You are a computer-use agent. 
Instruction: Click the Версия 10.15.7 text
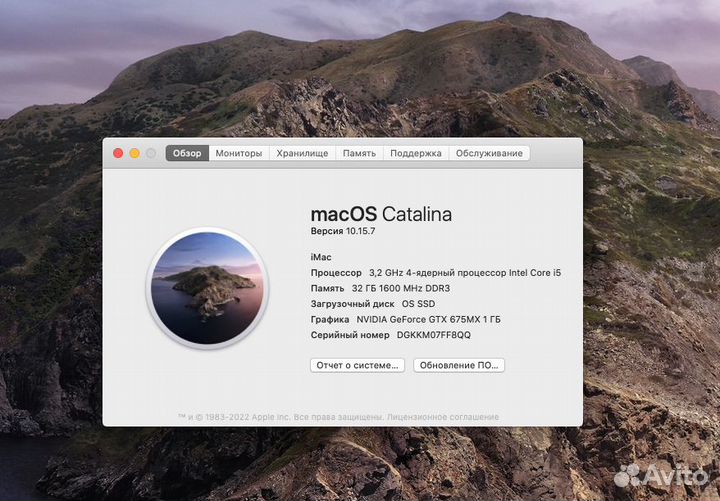[x=343, y=231]
